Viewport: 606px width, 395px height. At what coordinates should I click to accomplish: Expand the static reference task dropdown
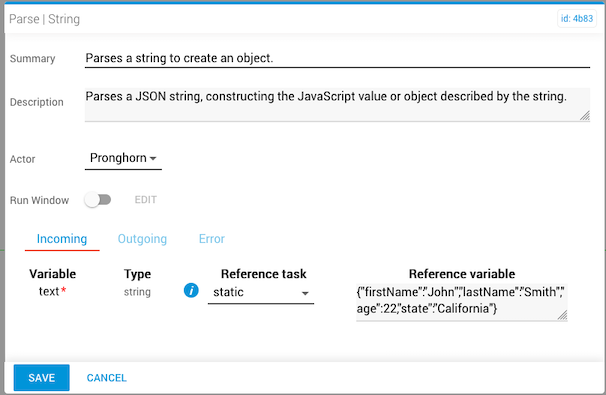click(x=261, y=293)
